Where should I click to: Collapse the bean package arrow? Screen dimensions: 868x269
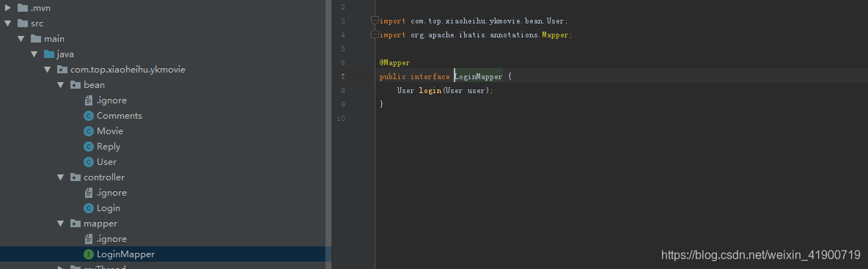(61, 85)
